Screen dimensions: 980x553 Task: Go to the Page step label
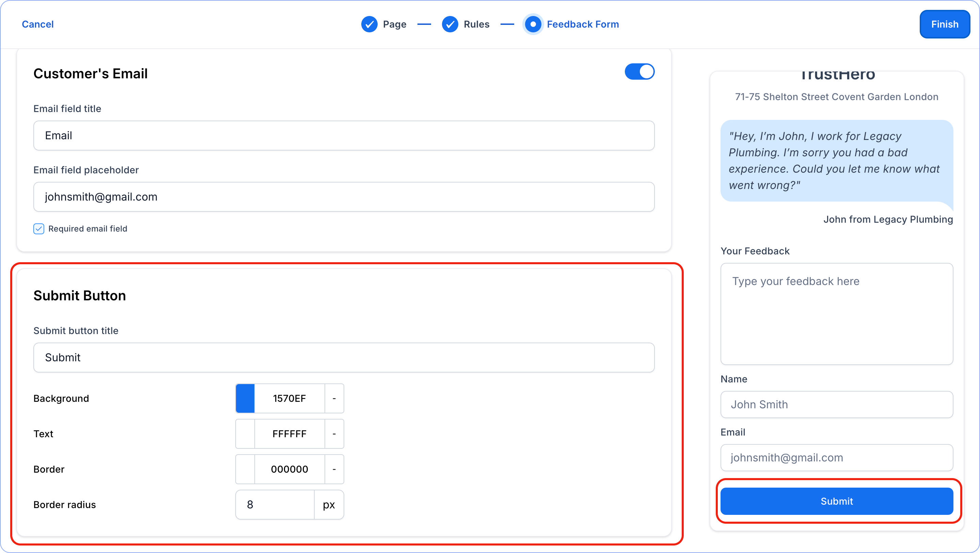click(395, 24)
